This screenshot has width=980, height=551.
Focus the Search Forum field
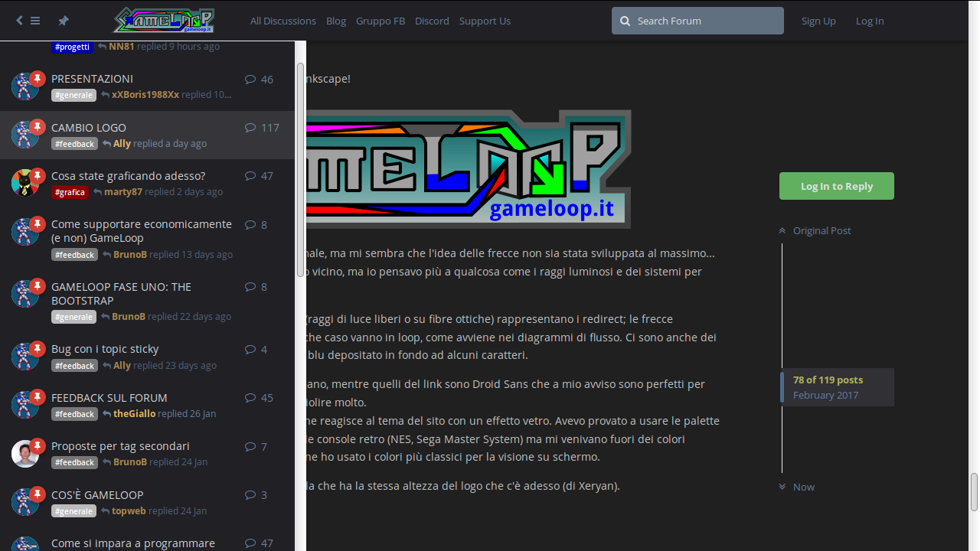click(x=697, y=21)
